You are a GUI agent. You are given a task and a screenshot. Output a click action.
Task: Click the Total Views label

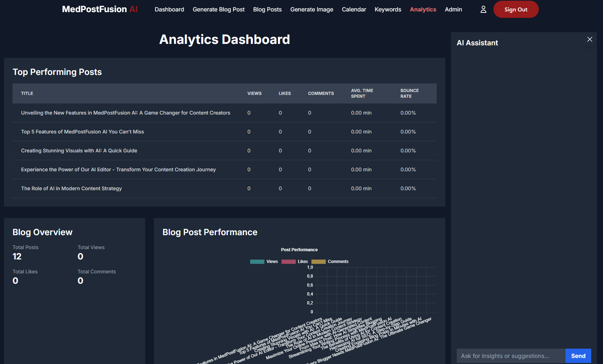(91, 247)
